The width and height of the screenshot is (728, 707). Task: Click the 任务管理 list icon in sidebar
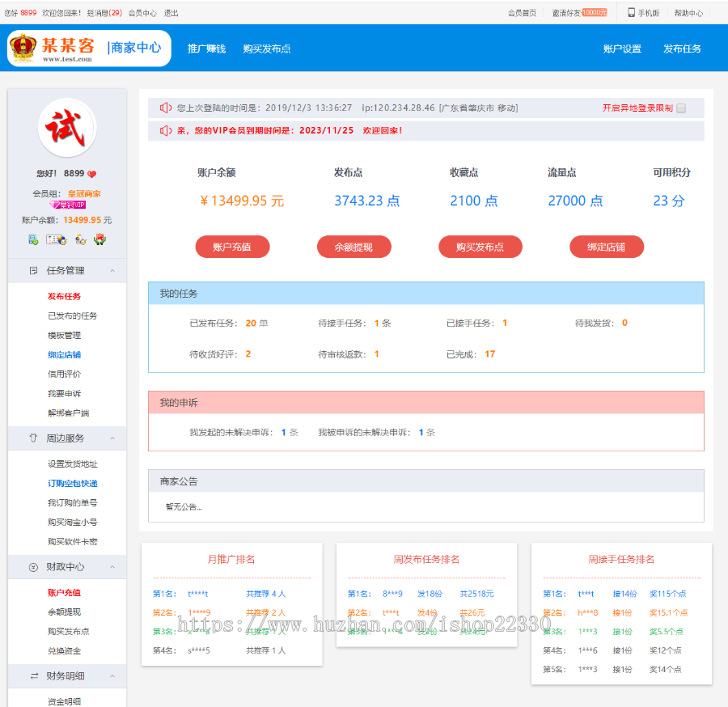33,271
